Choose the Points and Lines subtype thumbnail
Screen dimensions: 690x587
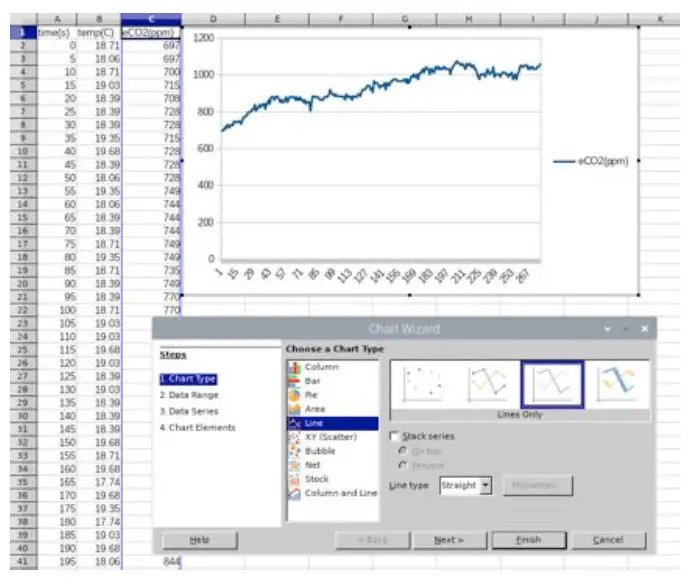[x=487, y=385]
